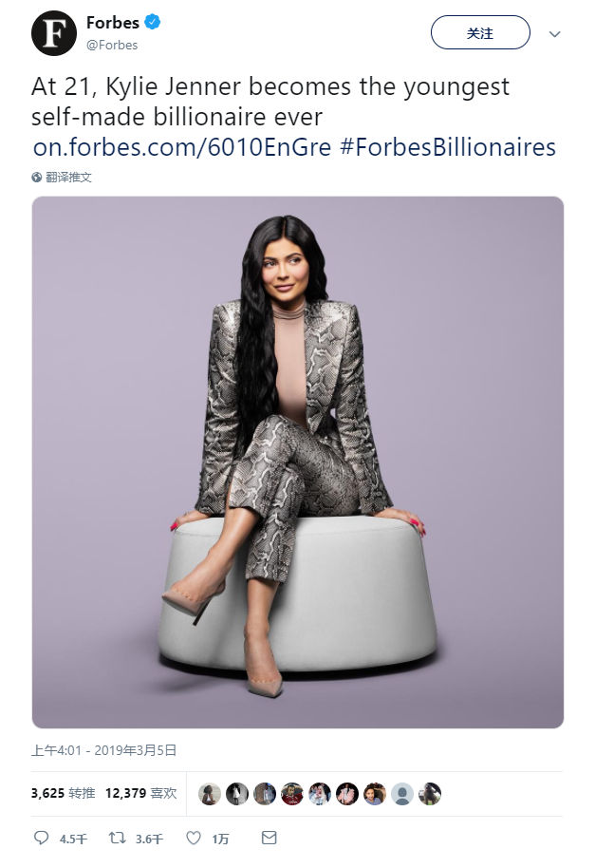The width and height of the screenshot is (595, 868).
Task: Click the blue verified badge next to Forbes
Action: point(152,22)
